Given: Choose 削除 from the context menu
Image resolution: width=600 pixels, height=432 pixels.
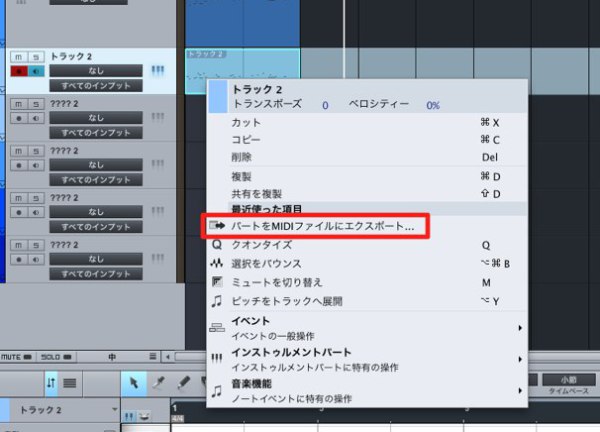Looking at the screenshot, I should click(x=367, y=157).
